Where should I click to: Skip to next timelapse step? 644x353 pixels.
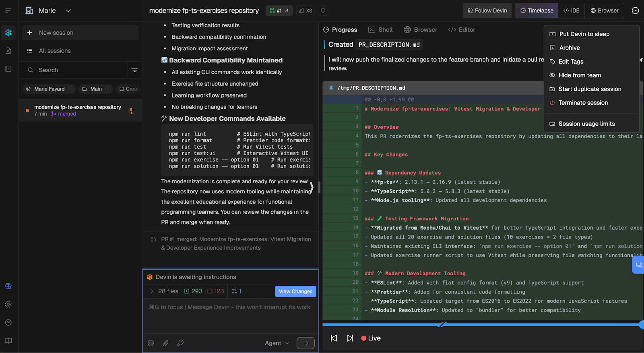point(350,338)
